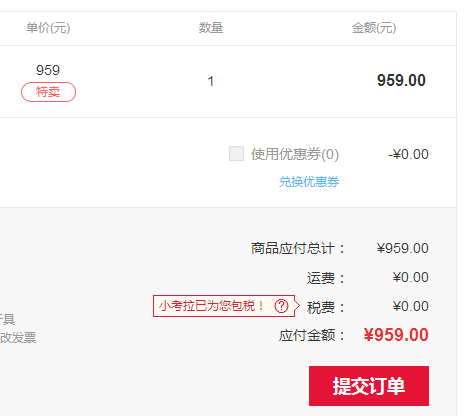Click the 特卖 badge under the price
The height and width of the screenshot is (416, 467).
pos(48,92)
